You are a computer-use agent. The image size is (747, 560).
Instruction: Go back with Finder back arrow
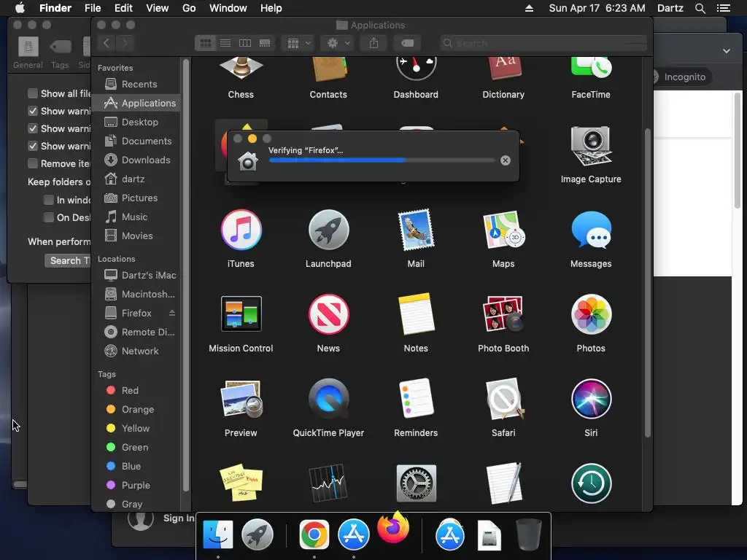[107, 43]
